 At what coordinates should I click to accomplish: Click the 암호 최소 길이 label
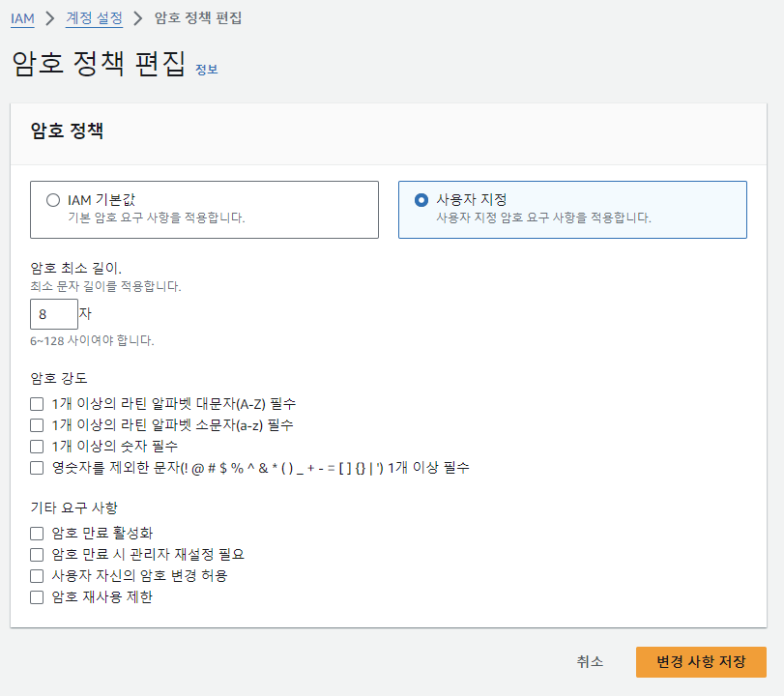76,269
